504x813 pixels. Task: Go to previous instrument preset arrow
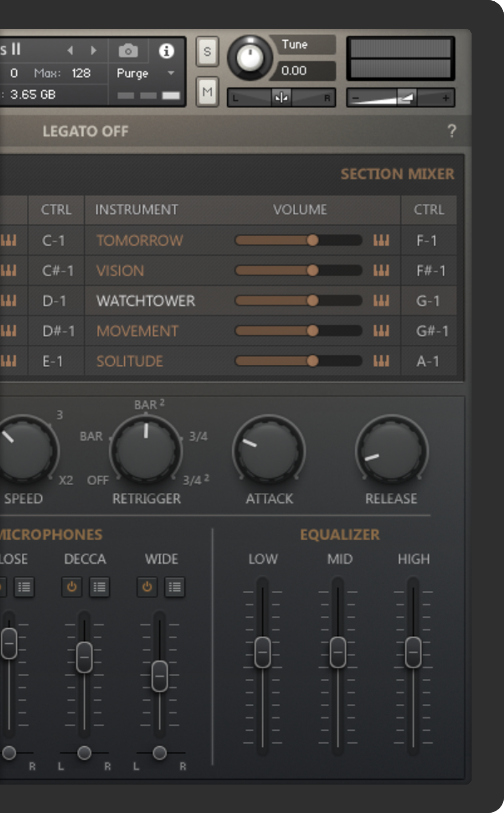70,51
